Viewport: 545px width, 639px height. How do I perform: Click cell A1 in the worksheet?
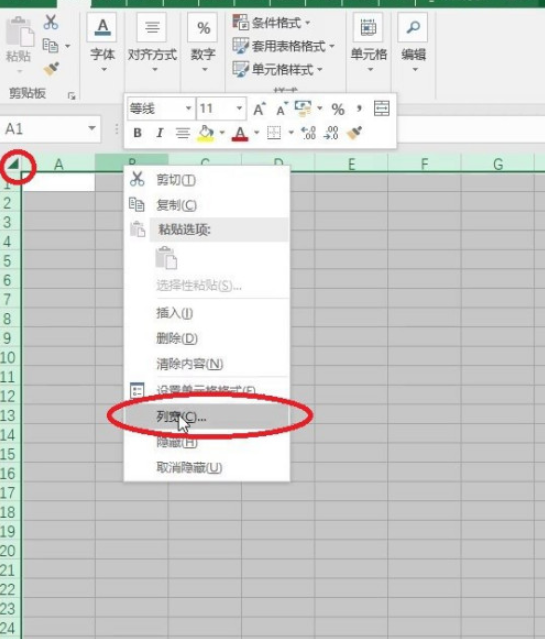click(x=58, y=182)
